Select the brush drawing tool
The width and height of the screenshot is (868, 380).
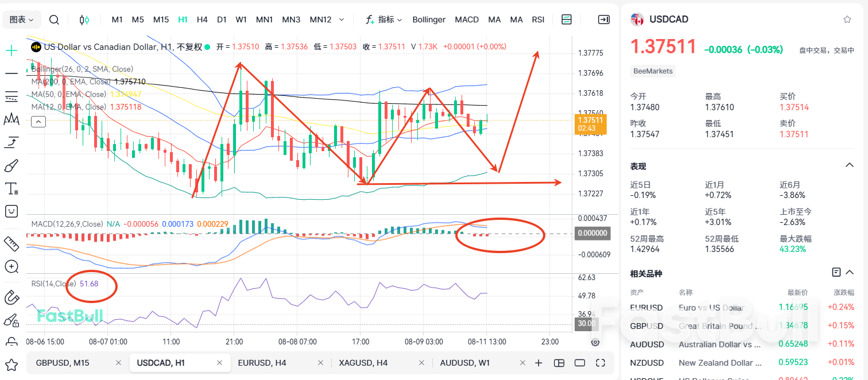(x=11, y=165)
